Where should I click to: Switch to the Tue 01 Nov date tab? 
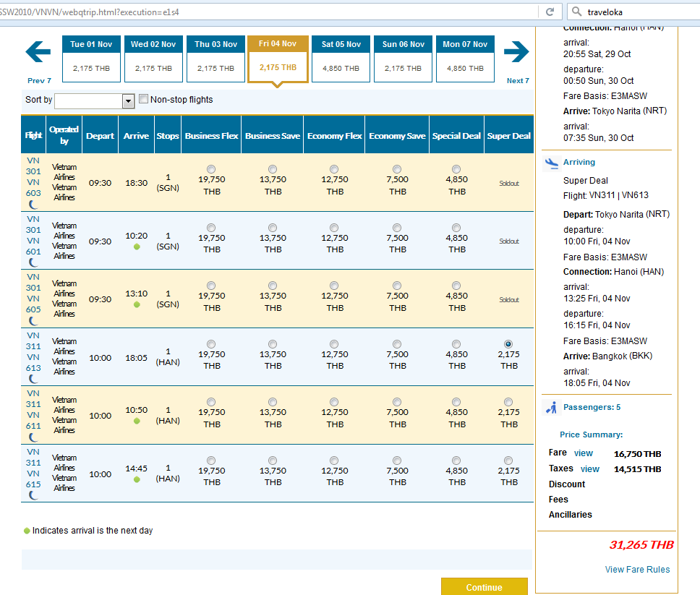tap(91, 59)
